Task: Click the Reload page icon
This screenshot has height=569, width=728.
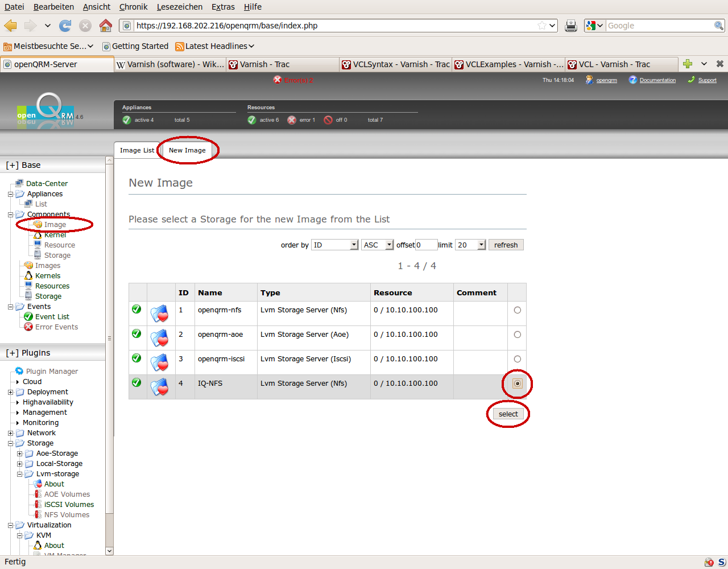Action: (65, 26)
